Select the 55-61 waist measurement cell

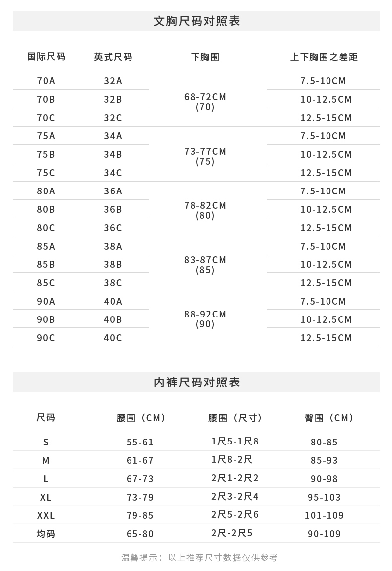click(x=140, y=442)
